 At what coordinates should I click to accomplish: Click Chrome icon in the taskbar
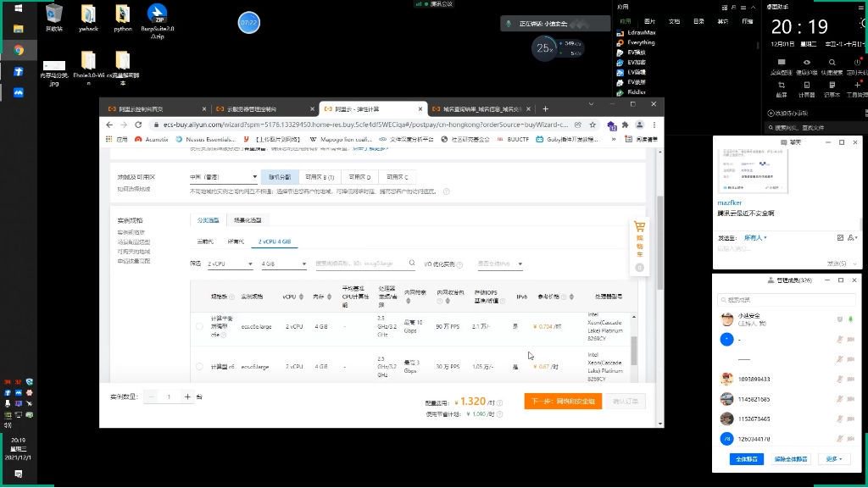pyautogui.click(x=19, y=50)
